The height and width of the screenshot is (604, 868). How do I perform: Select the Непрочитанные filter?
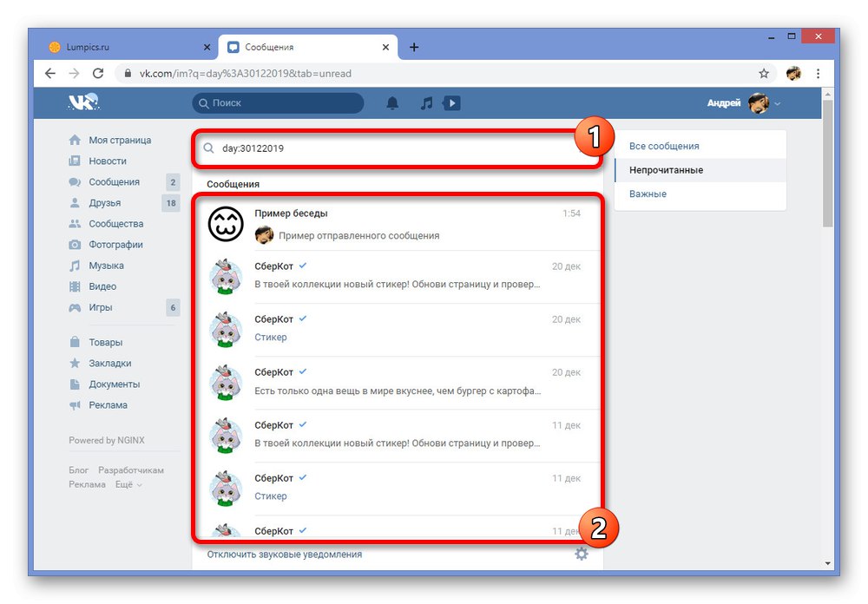[x=700, y=170]
